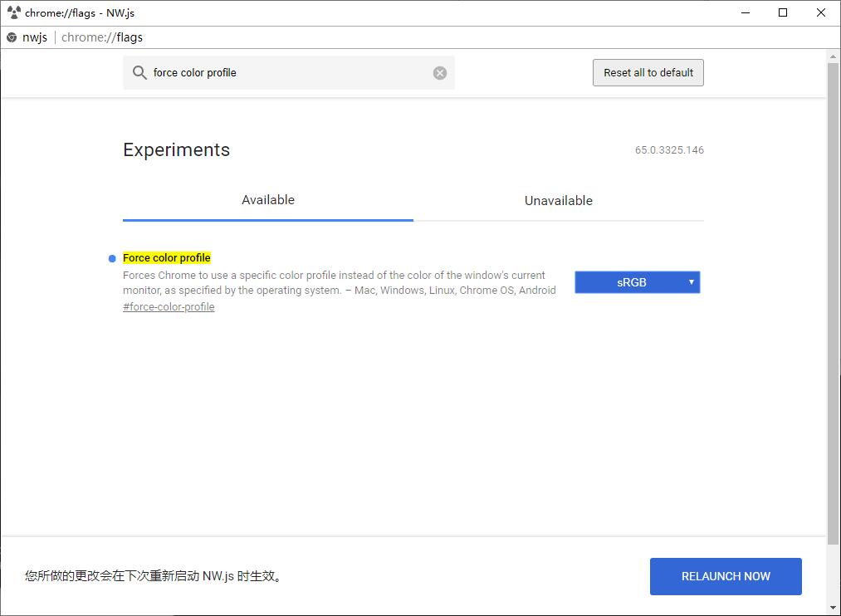Click the nwjs site info icon
Viewport: 841px width, 616px height.
click(12, 37)
